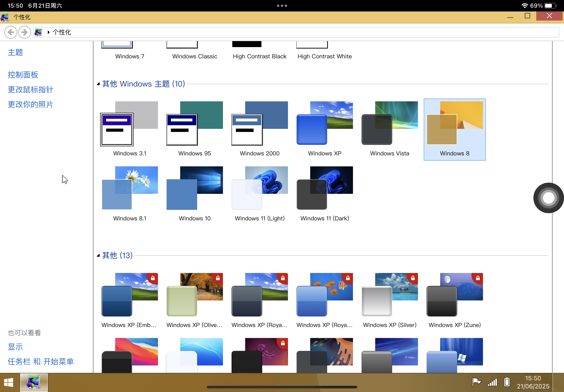Select the Windows XP theme
The image size is (564, 392).
(x=325, y=130)
